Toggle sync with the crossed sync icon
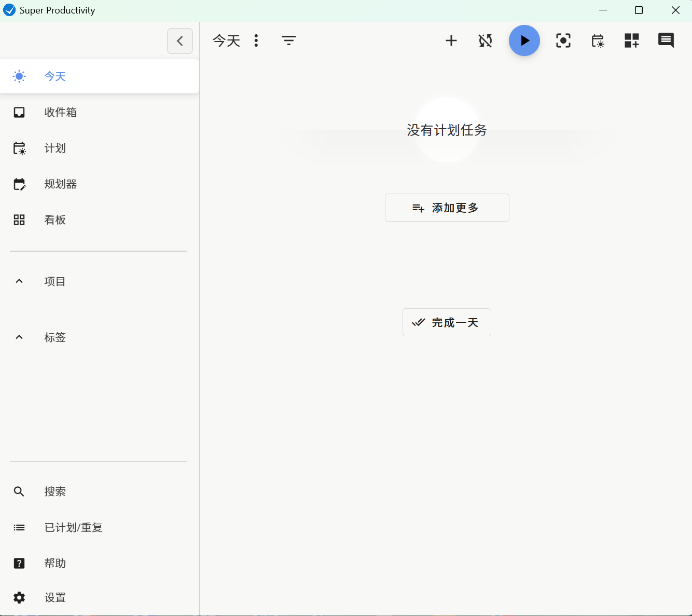Screen dimensions: 692x616 pos(485,40)
